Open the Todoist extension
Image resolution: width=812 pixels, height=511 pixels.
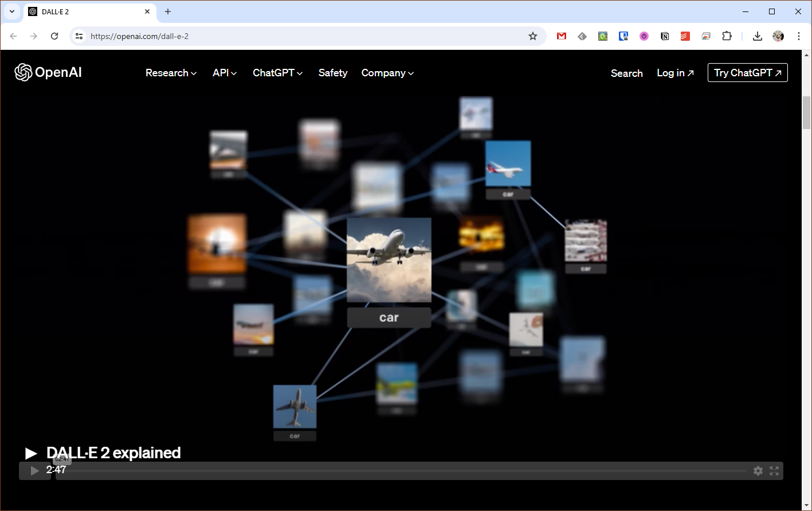(x=685, y=36)
